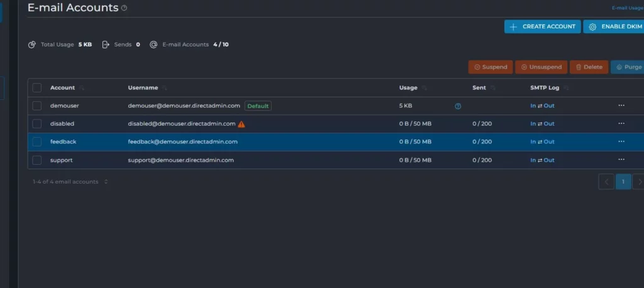This screenshot has width=644, height=288.
Task: Click the Sends arrow icon
Action: click(x=106, y=45)
